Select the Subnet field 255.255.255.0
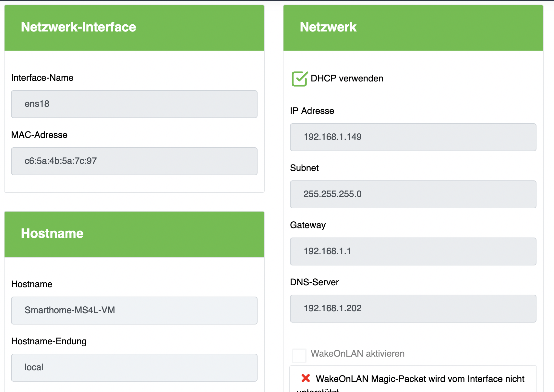 413,194
